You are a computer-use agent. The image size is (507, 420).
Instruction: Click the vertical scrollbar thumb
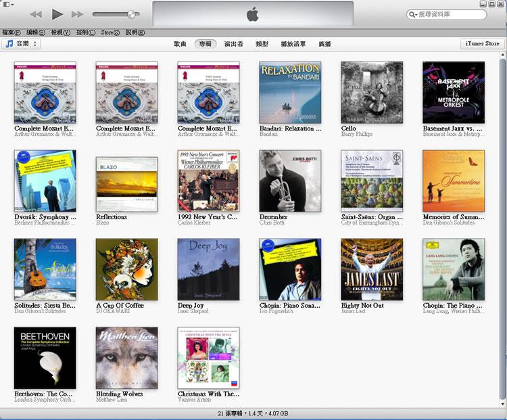click(502, 229)
